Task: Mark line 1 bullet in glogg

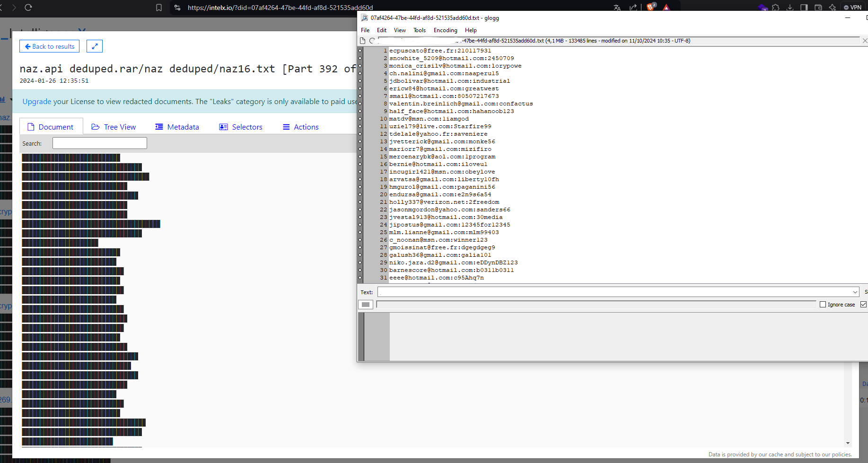Action: click(360, 51)
